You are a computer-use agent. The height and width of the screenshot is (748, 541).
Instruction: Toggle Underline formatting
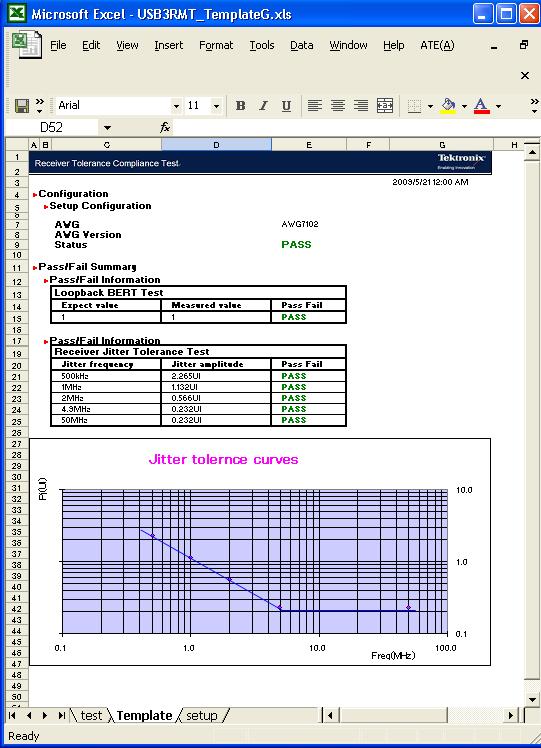286,105
